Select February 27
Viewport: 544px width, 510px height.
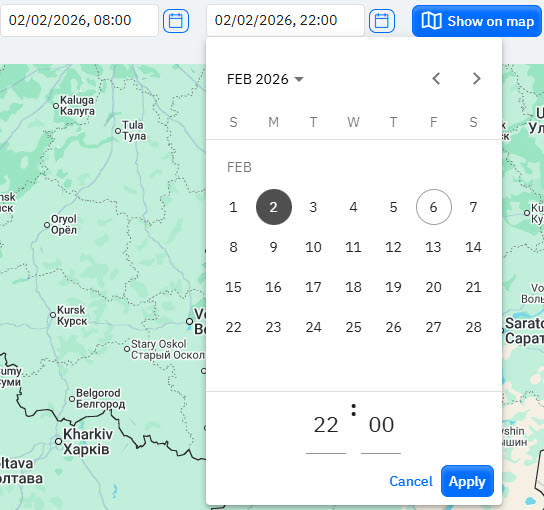[434, 327]
